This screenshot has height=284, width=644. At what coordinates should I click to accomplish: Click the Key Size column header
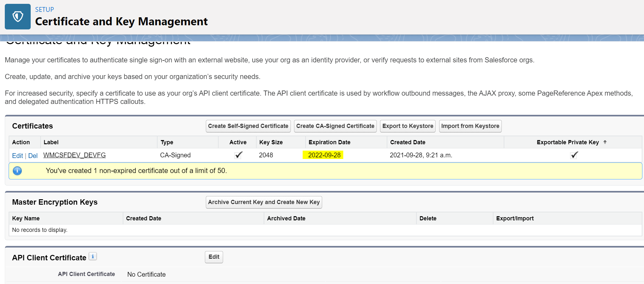(x=271, y=142)
